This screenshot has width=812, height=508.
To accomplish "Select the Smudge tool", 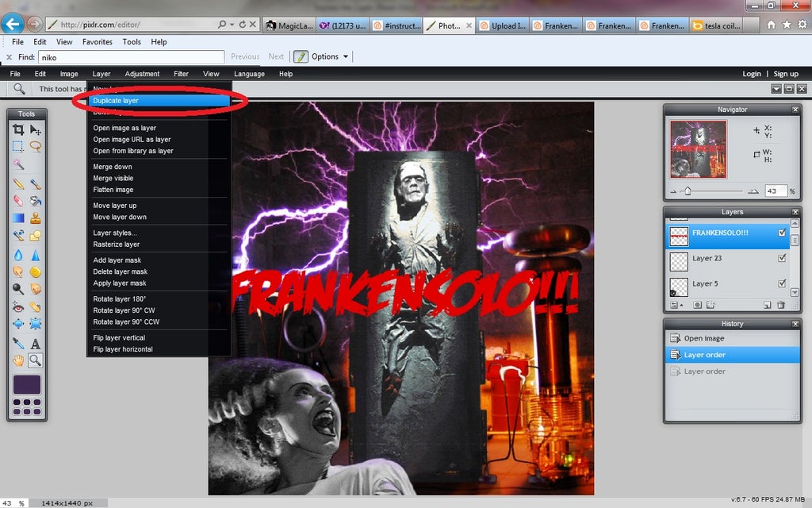I will (x=18, y=271).
